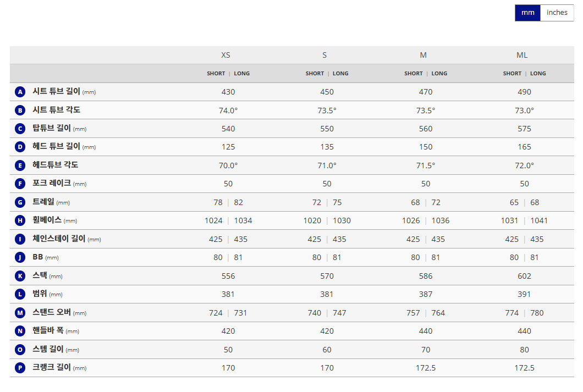Viewport: 583px width, 392px height.
Task: Select the XS size column header
Action: 226,55
